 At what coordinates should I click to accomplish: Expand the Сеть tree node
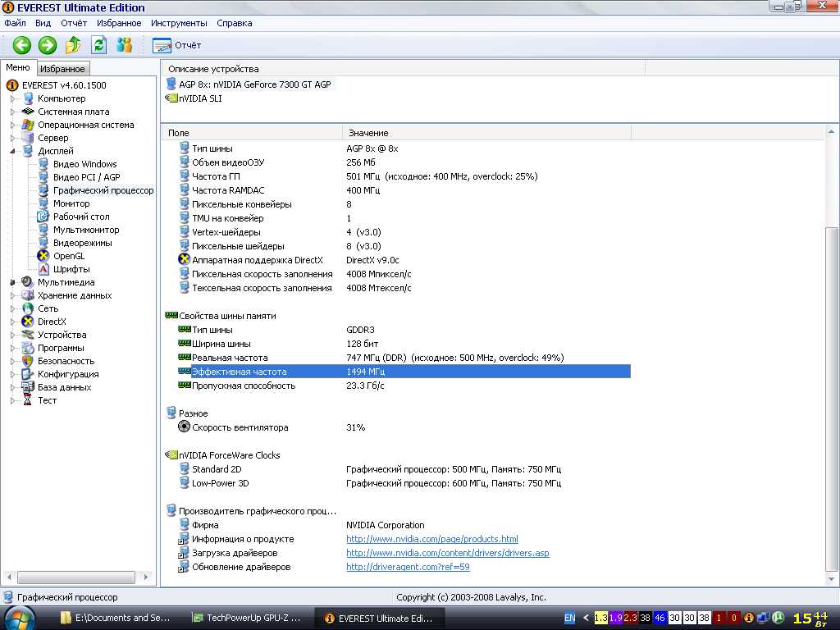pos(12,308)
